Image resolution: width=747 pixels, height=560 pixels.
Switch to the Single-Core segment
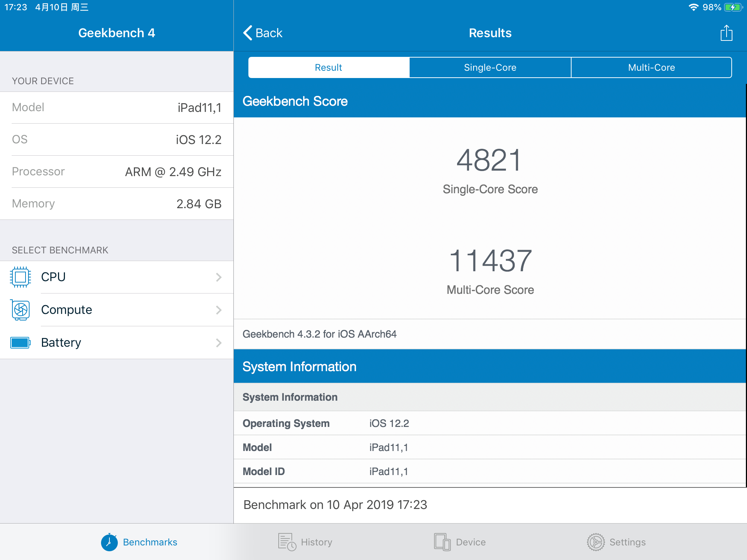(490, 67)
